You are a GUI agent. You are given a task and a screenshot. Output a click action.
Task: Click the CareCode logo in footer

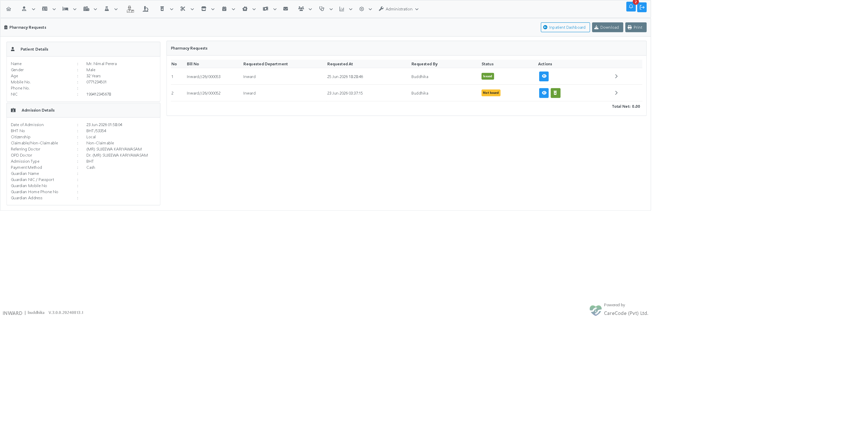[x=595, y=310]
